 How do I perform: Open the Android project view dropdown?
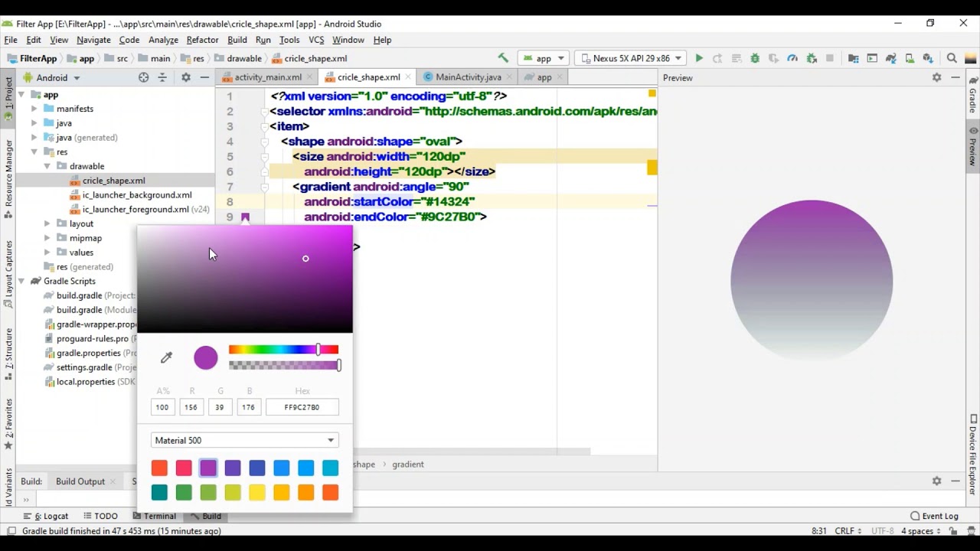click(x=53, y=77)
